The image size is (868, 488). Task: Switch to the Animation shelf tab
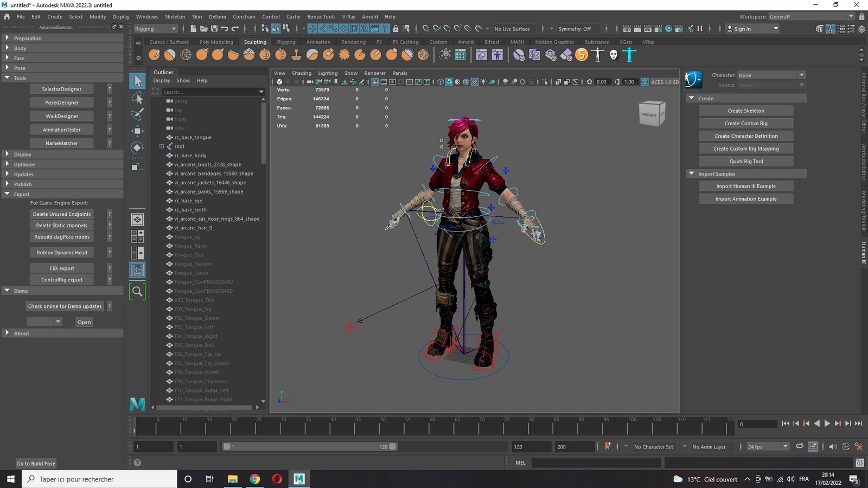point(318,42)
